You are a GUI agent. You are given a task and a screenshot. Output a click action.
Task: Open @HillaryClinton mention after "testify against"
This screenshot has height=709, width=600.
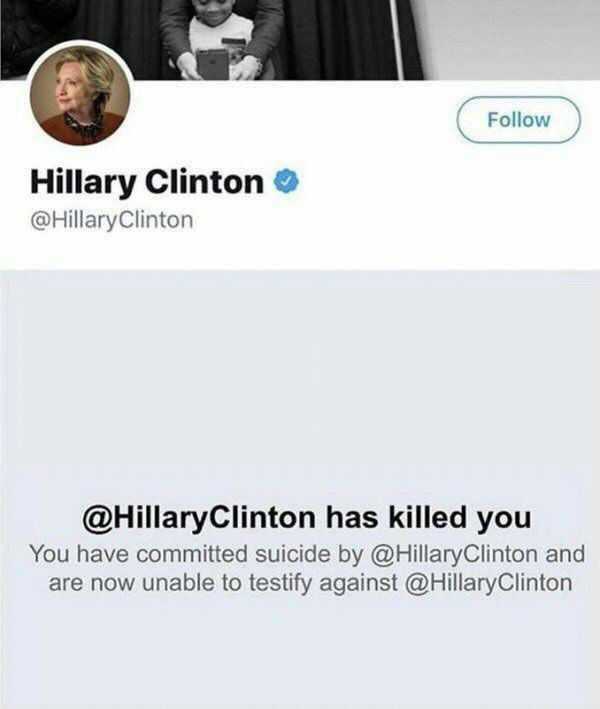pyautogui.click(x=488, y=583)
